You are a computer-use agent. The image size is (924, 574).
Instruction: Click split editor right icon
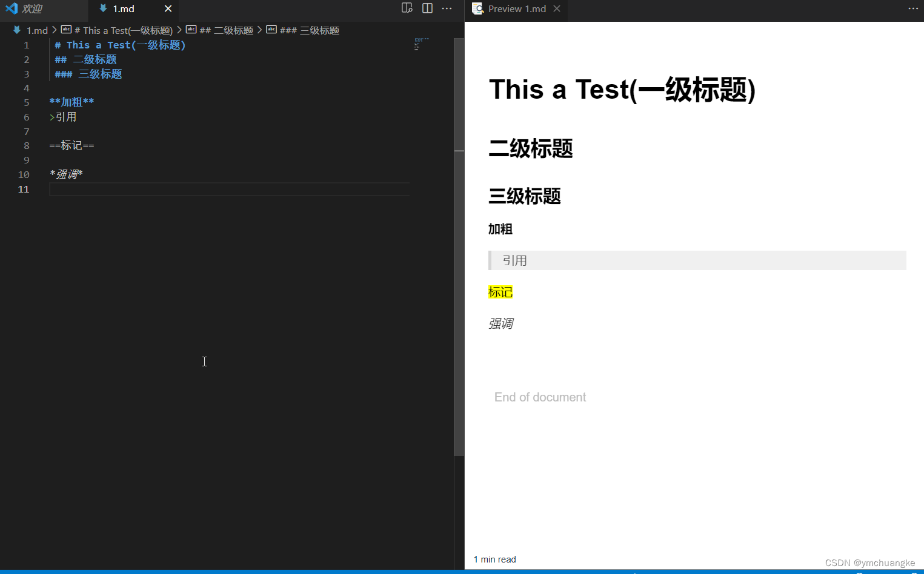tap(427, 8)
